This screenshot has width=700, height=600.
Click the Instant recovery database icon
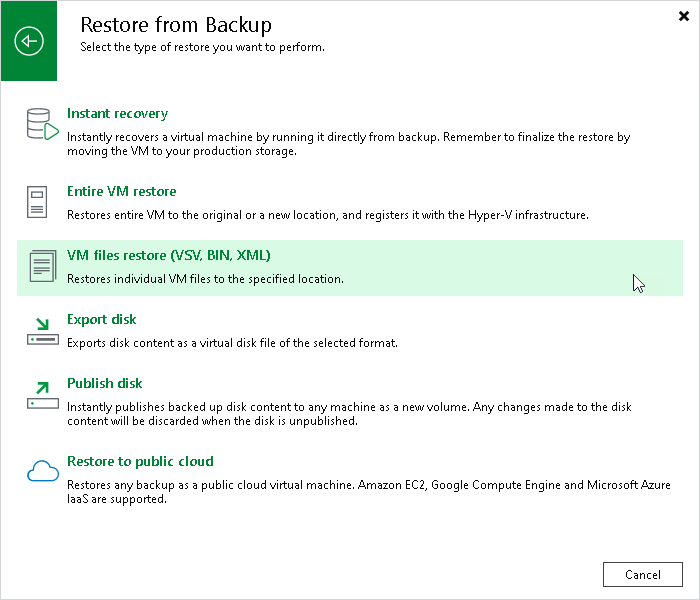tap(42, 124)
